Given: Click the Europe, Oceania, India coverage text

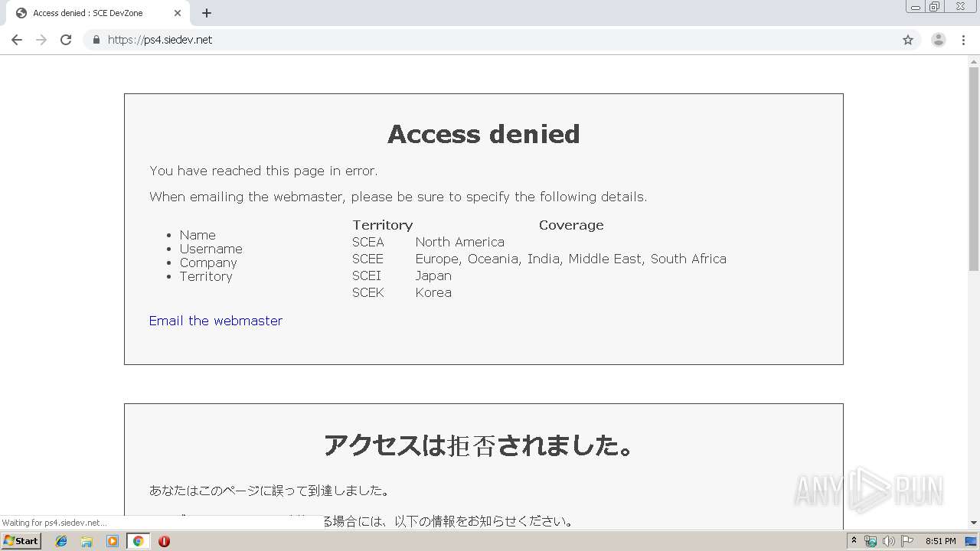Looking at the screenshot, I should coord(571,259).
